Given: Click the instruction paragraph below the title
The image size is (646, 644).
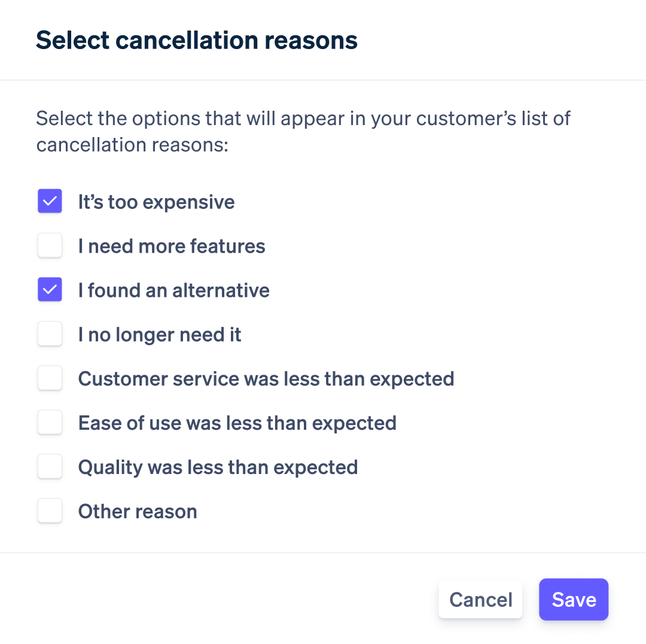Looking at the screenshot, I should pyautogui.click(x=303, y=131).
